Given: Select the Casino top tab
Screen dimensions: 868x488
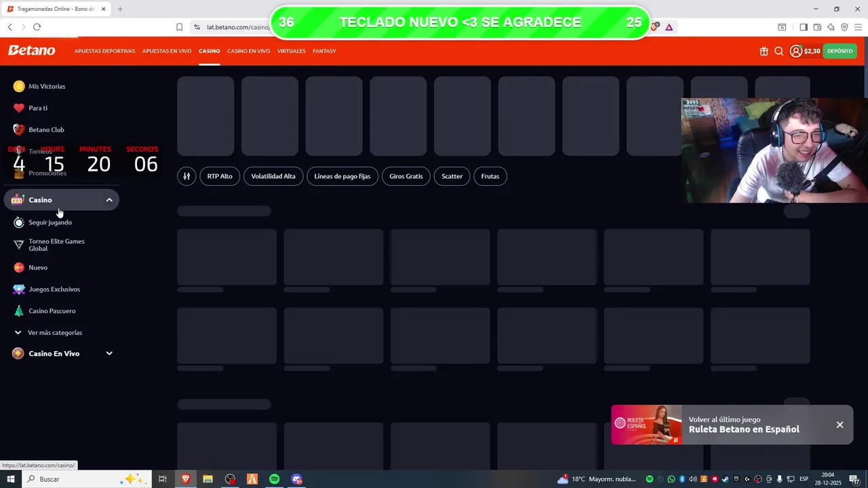Looking at the screenshot, I should click(x=209, y=51).
